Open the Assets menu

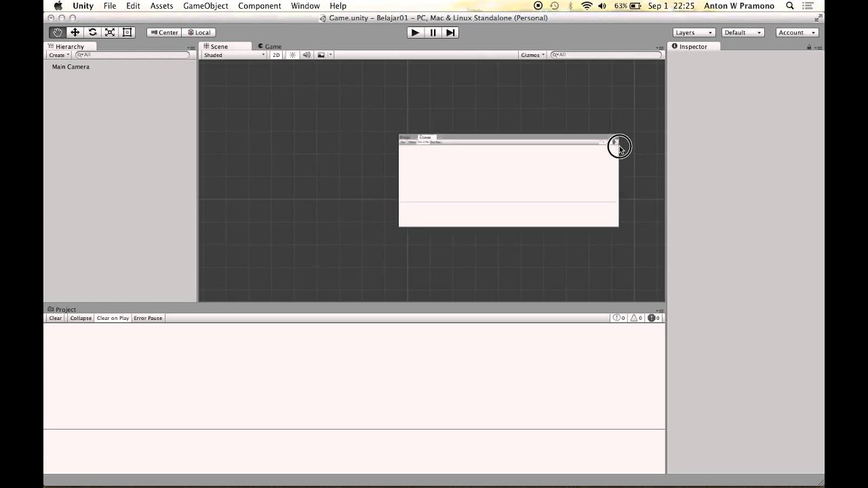coord(161,6)
